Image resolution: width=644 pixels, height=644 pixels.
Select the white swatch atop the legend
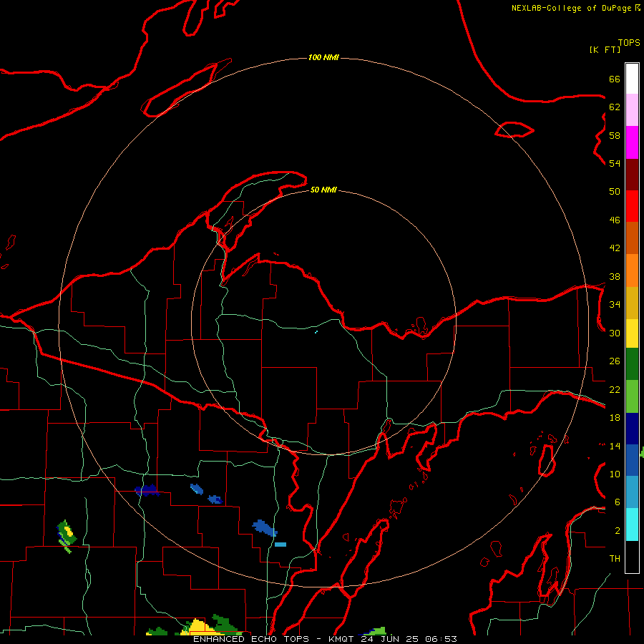(632, 79)
